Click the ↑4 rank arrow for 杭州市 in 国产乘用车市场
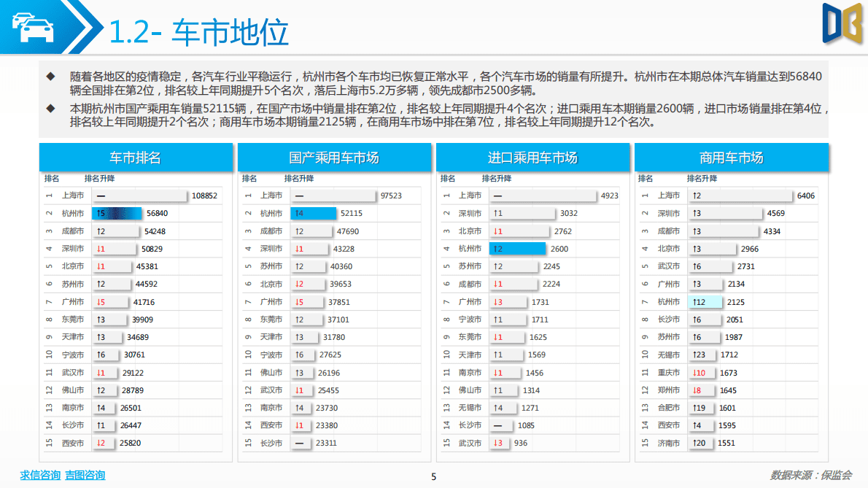868x488 pixels. coord(298,212)
